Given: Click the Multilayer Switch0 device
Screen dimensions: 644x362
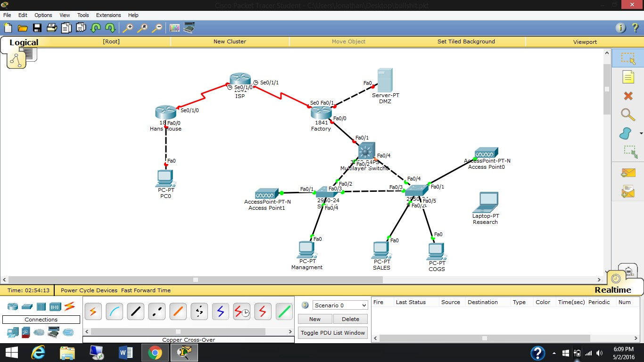Looking at the screenshot, I should click(366, 151).
